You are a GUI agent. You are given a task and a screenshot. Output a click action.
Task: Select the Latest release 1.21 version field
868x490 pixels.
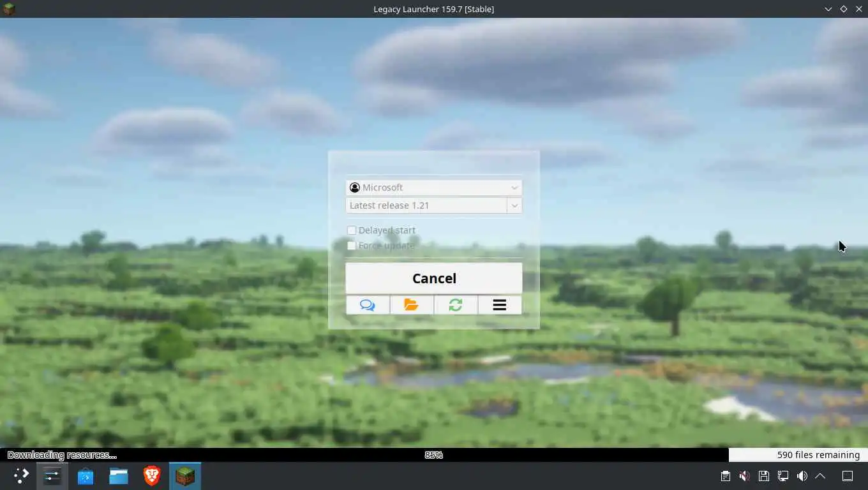click(426, 205)
